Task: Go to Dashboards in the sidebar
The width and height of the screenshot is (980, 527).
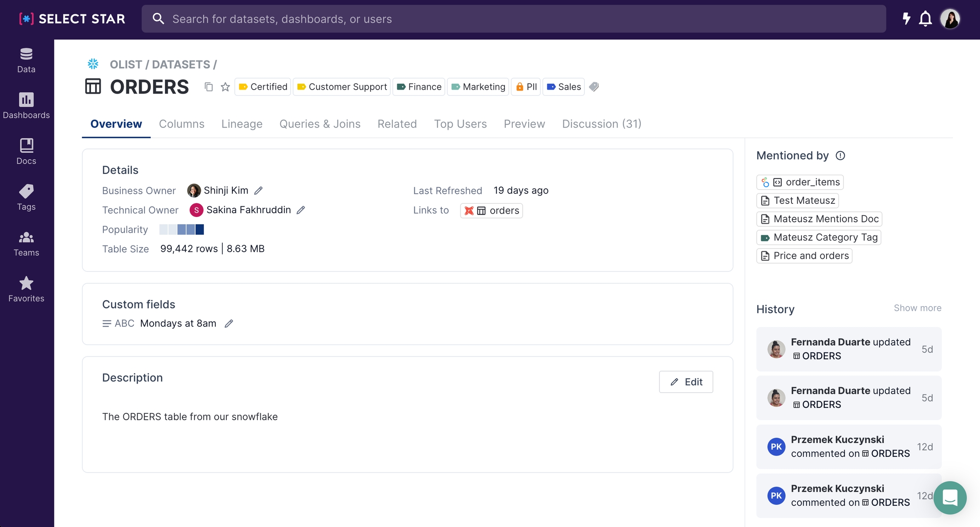Action: (26, 105)
